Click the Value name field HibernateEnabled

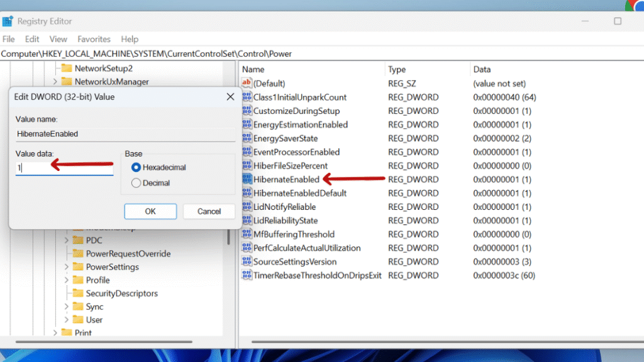125,134
